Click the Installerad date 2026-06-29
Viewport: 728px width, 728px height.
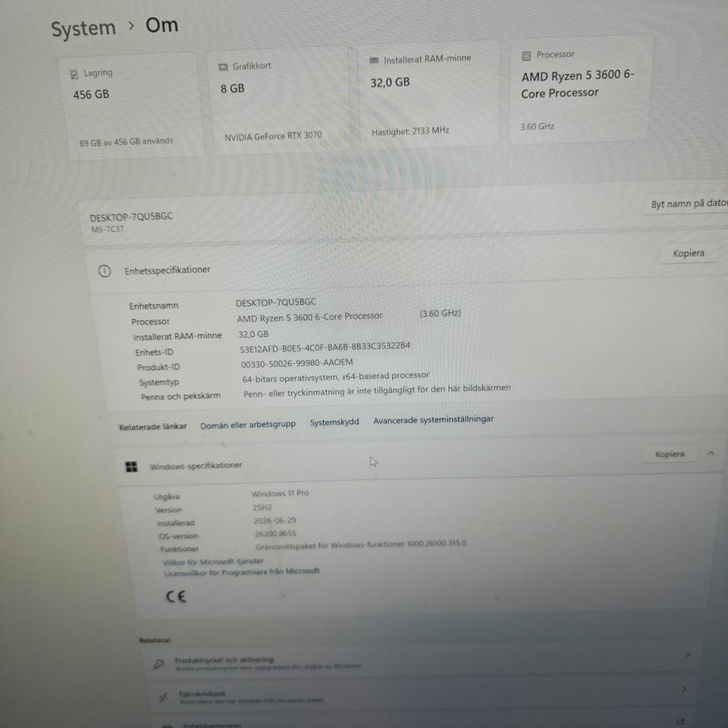tap(275, 520)
